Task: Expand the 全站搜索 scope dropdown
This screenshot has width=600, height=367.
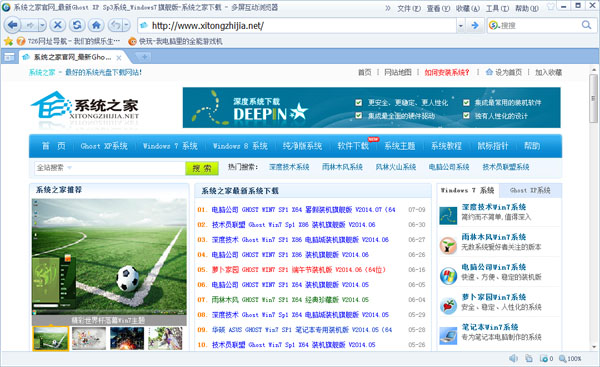Action: (69, 168)
